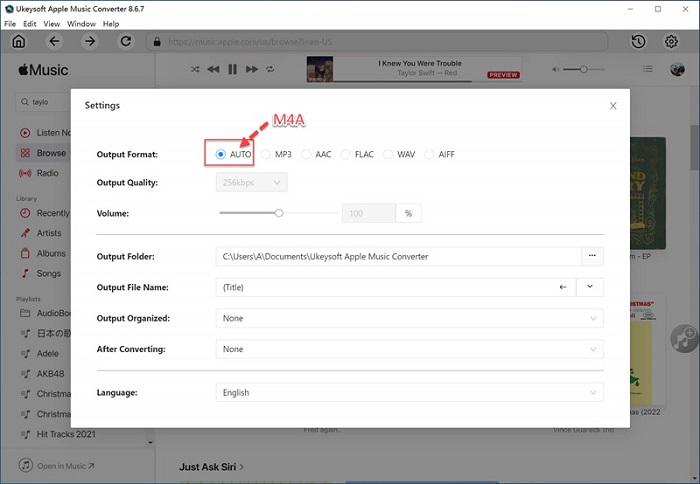The height and width of the screenshot is (484, 700).
Task: Adjust the Volume slider in Settings
Action: tap(279, 212)
